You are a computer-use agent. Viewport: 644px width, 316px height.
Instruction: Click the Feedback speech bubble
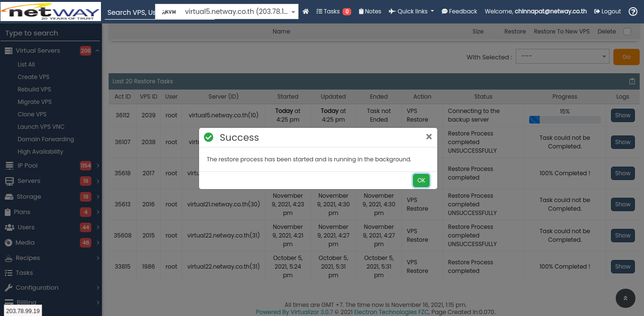(459, 11)
